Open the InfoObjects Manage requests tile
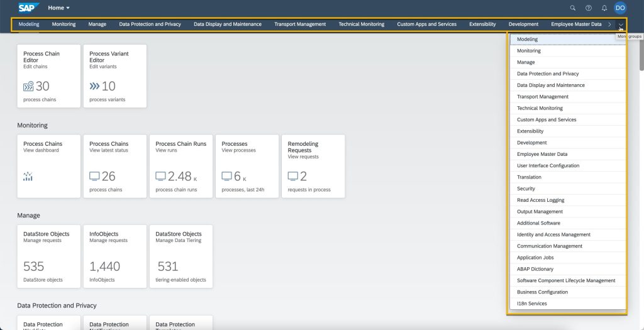The image size is (644, 330). (x=115, y=256)
